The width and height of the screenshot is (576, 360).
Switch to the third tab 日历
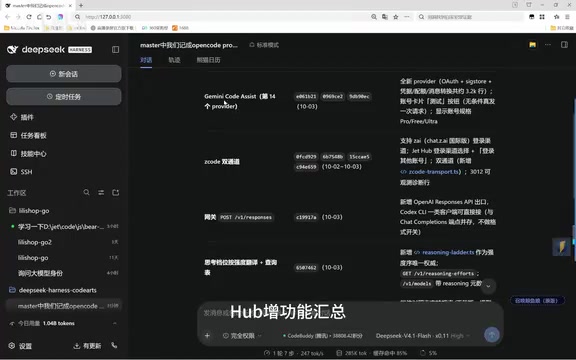[208, 60]
